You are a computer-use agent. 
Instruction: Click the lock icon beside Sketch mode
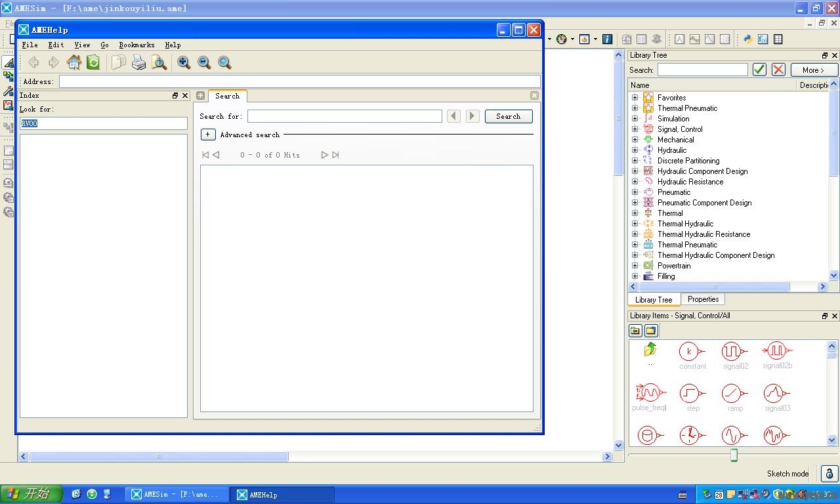point(829,474)
